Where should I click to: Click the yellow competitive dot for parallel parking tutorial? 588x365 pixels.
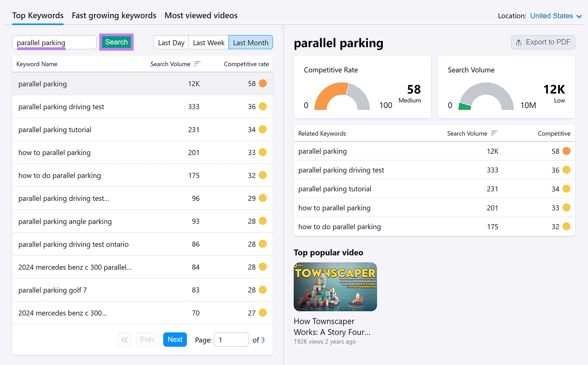pos(262,130)
